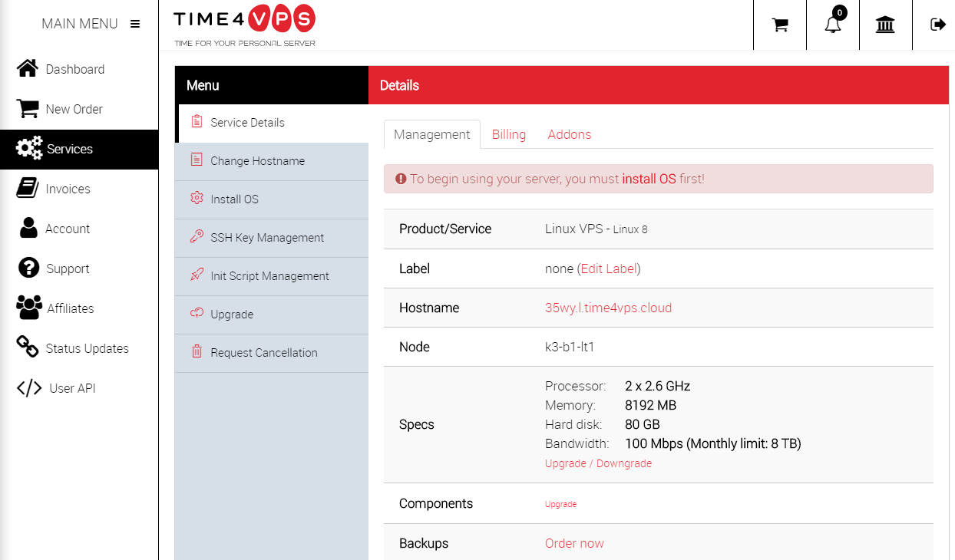Click the Support question mark icon
Viewport: 955px width, 560px height.
pos(28,268)
